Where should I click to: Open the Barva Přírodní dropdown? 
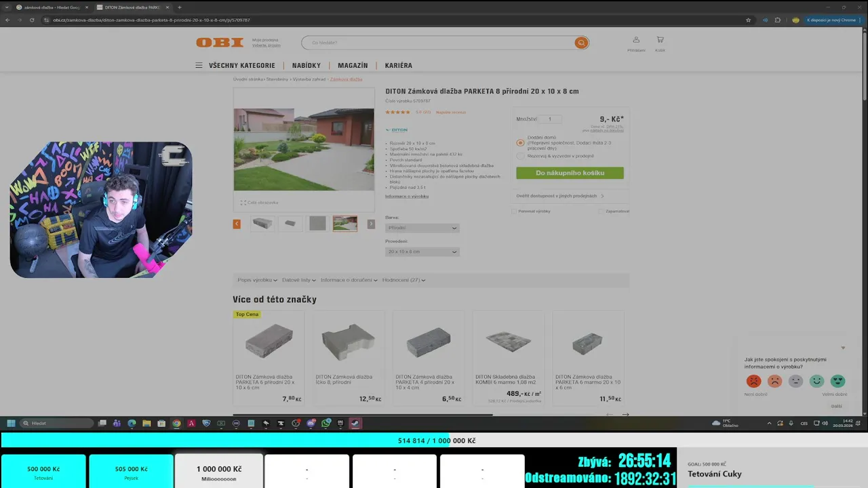tap(422, 228)
